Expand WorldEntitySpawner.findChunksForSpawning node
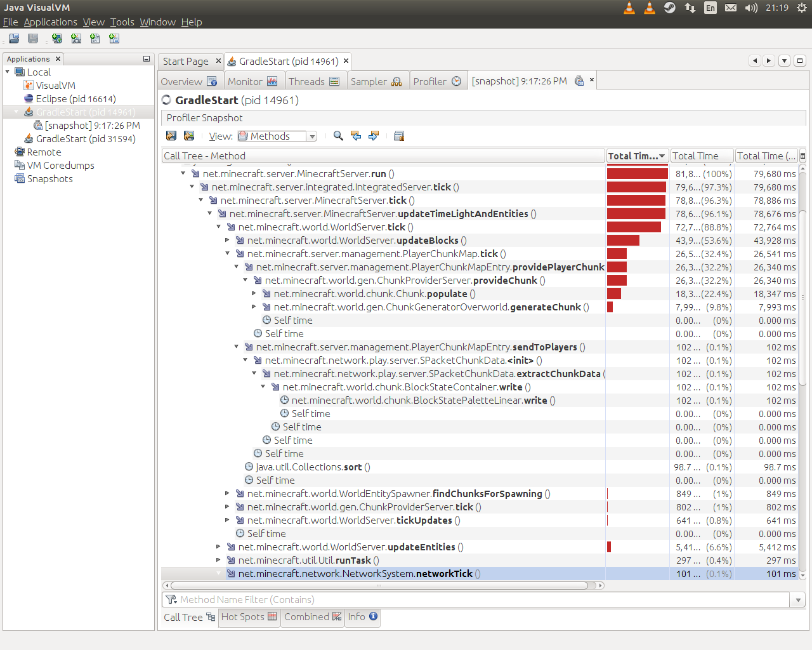This screenshot has height=650, width=812. coord(228,493)
